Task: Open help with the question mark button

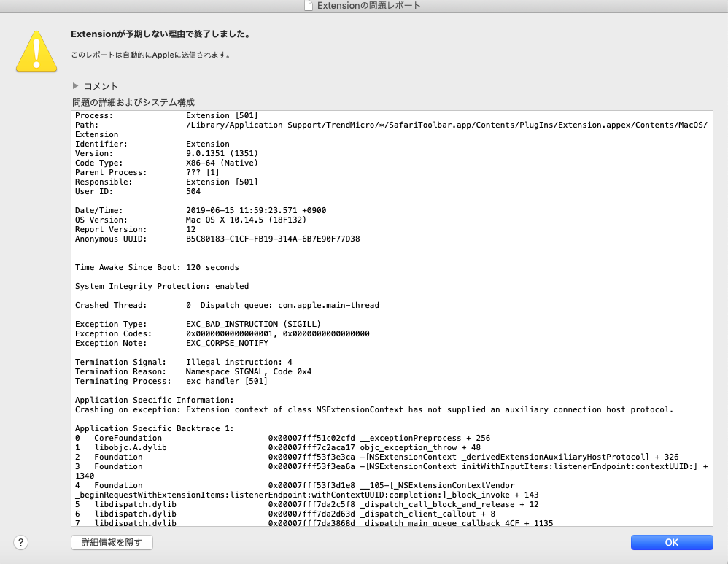Action: tap(20, 543)
